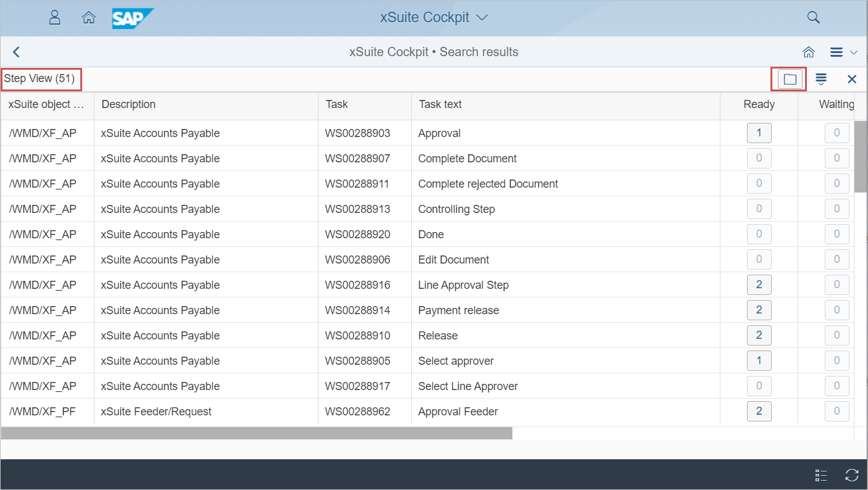Click the user profile icon
868x490 pixels.
point(55,18)
